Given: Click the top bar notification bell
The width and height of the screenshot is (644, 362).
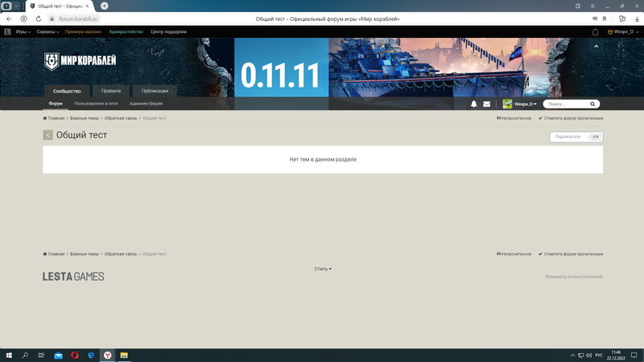Looking at the screenshot, I should click(x=595, y=32).
